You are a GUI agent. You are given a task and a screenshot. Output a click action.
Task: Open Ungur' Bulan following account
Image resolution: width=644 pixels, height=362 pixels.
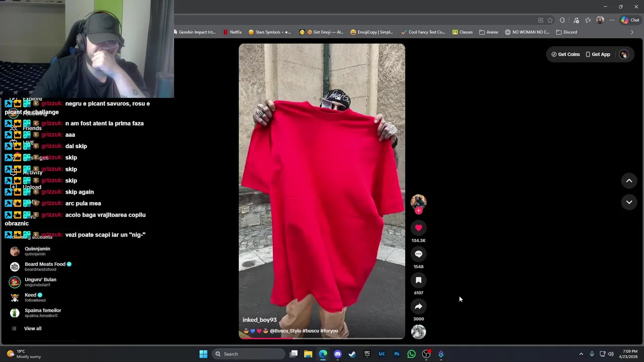point(33,282)
